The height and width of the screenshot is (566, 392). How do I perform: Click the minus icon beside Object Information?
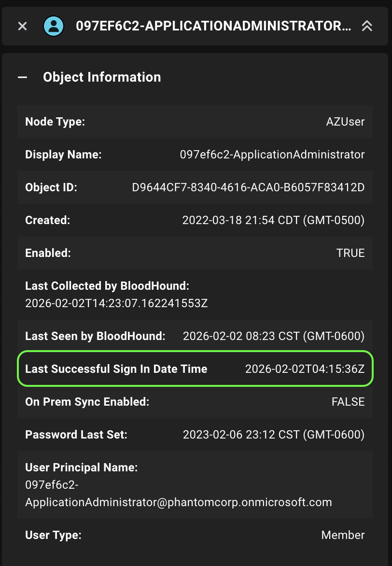pyautogui.click(x=23, y=76)
